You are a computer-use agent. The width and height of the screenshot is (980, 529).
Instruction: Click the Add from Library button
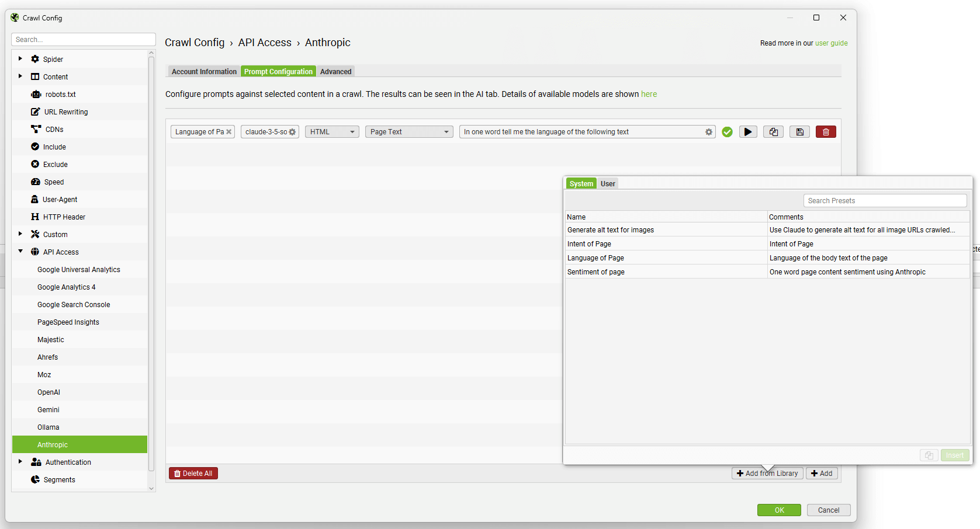pyautogui.click(x=767, y=473)
